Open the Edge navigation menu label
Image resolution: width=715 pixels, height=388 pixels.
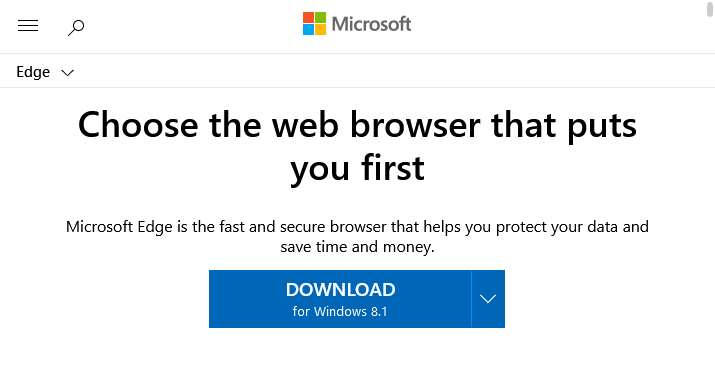[x=33, y=72]
